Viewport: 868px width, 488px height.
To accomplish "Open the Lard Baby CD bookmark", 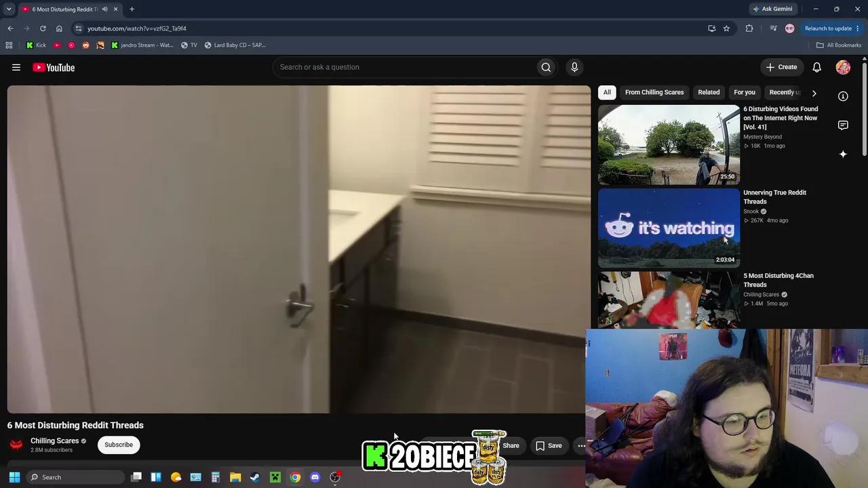I will click(235, 45).
